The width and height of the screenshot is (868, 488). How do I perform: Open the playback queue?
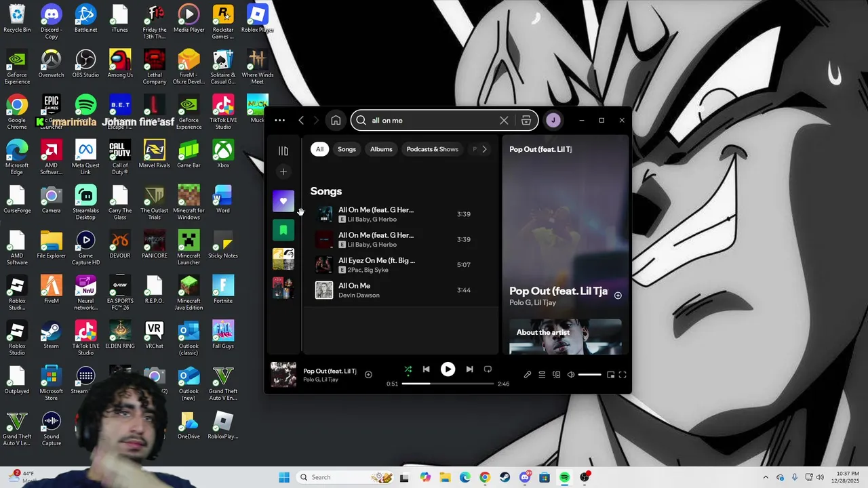[x=542, y=375]
